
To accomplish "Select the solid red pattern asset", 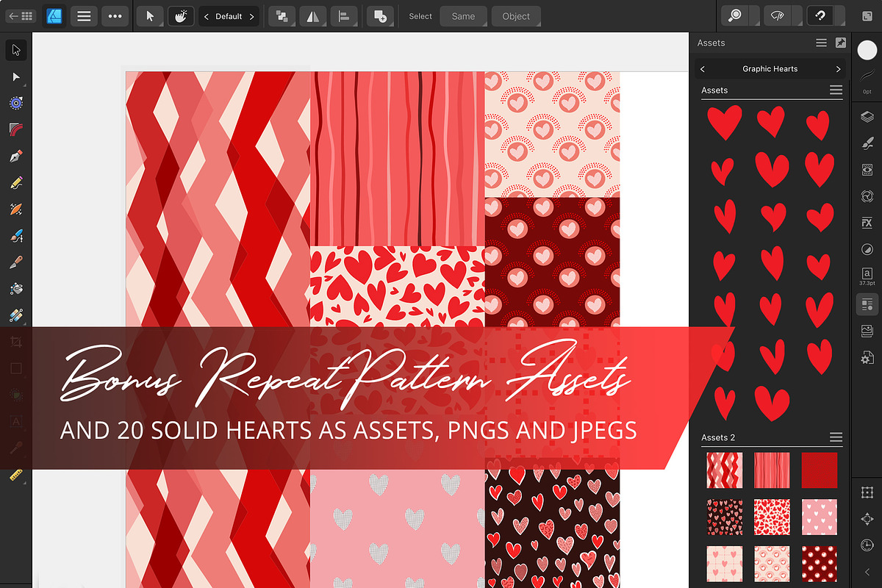I will (819, 470).
